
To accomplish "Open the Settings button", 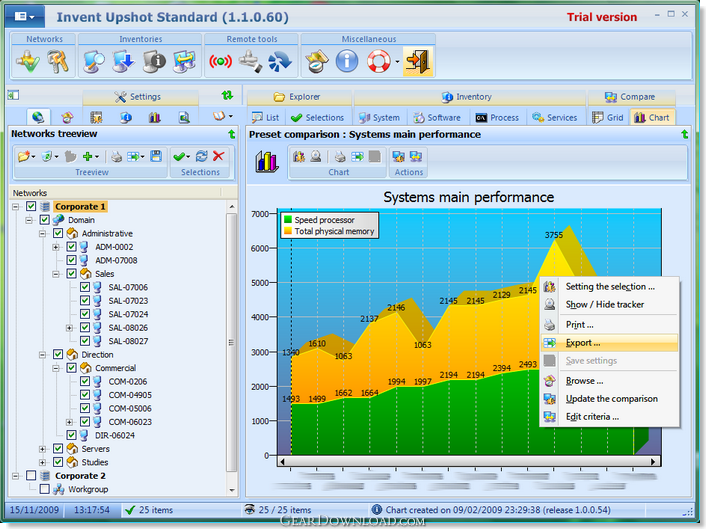I will (x=140, y=97).
